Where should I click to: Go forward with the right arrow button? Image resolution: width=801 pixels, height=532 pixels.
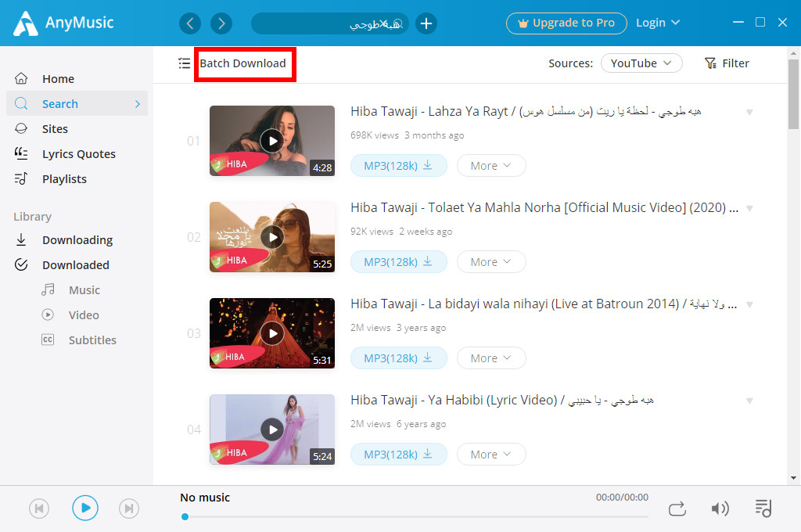pos(221,23)
